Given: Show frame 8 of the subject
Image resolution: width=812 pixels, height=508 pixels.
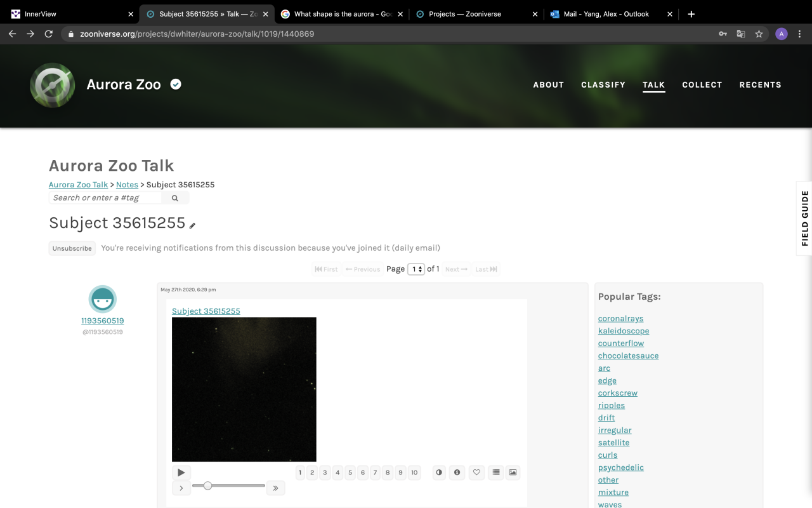Looking at the screenshot, I should point(388,472).
